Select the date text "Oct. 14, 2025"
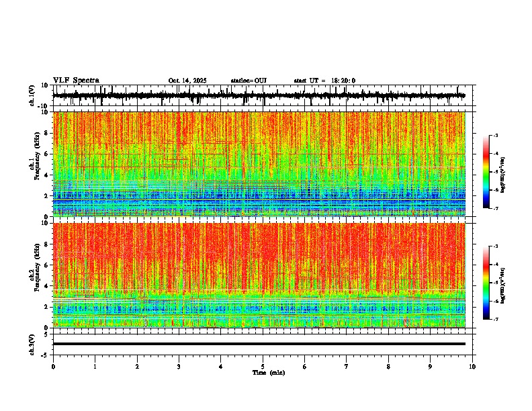 click(187, 81)
